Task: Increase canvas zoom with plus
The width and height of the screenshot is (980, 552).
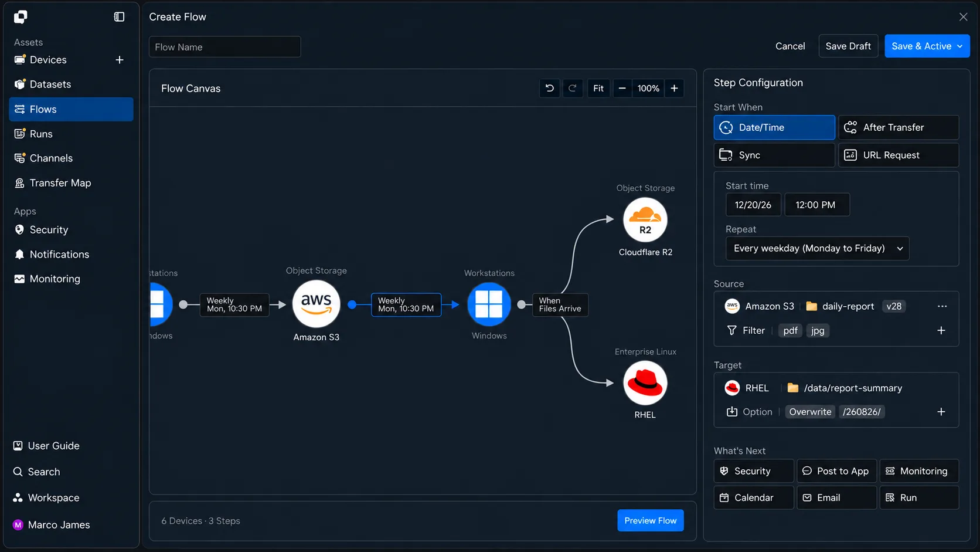Action: point(675,88)
